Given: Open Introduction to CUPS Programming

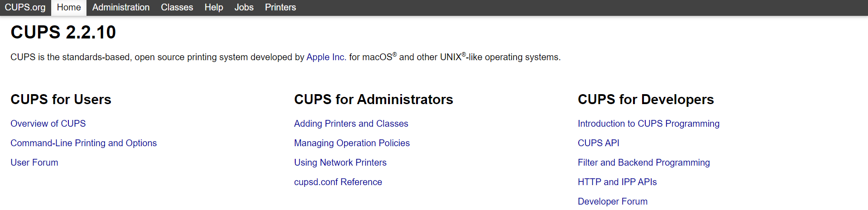Looking at the screenshot, I should click(648, 124).
